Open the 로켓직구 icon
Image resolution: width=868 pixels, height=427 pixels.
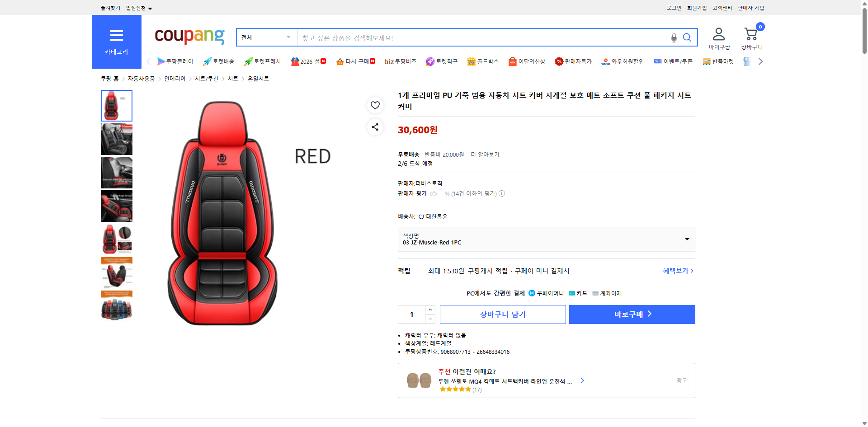430,61
